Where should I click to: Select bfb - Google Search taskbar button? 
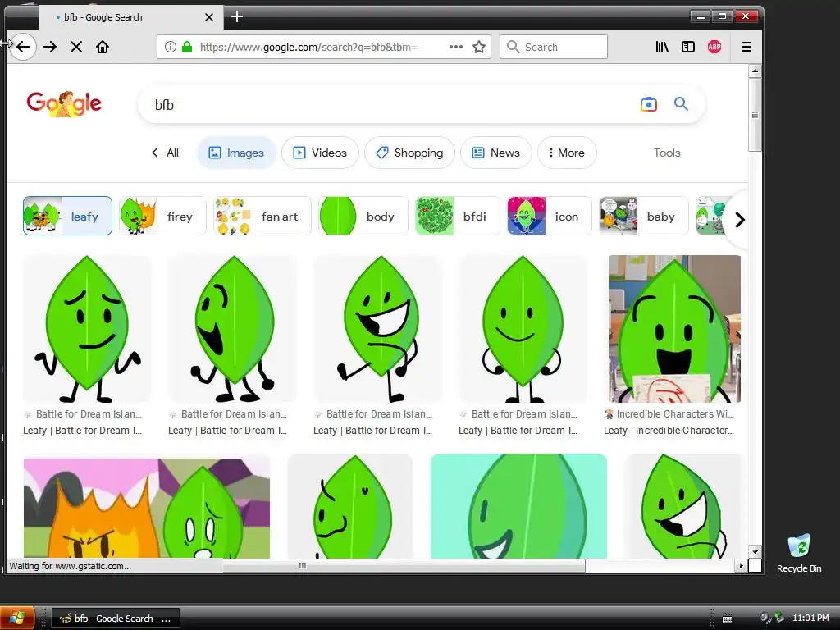tap(115, 619)
